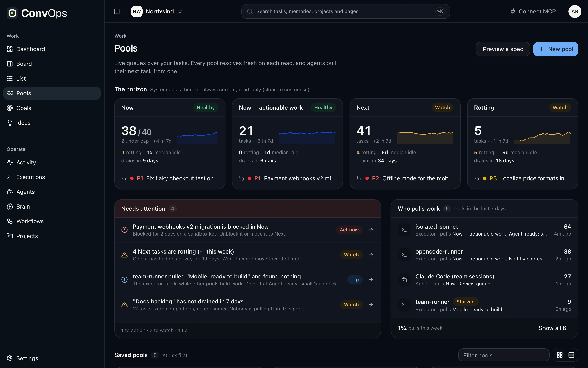Screen dimensions: 588x368
Task: Click Claude Code agent robot icon
Action: pyautogui.click(x=404, y=280)
